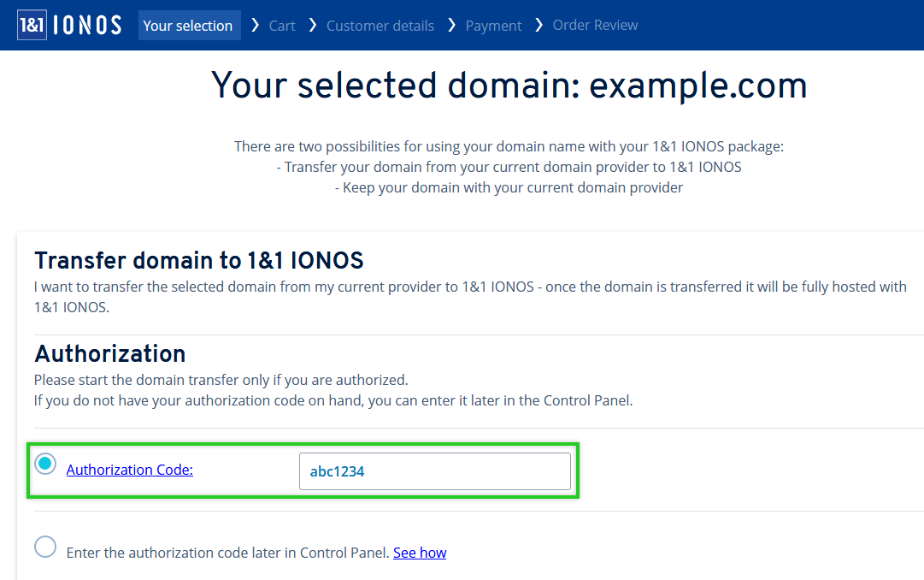Open the Order Review step

595,26
